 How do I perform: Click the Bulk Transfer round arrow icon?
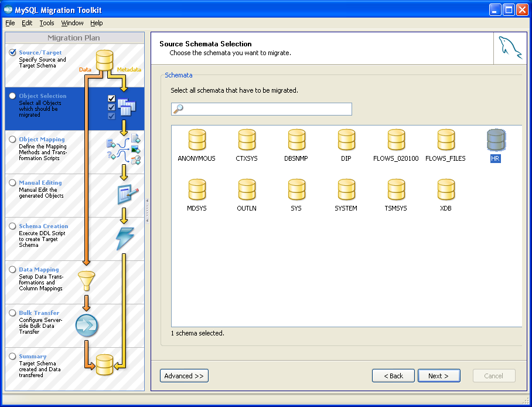87,325
